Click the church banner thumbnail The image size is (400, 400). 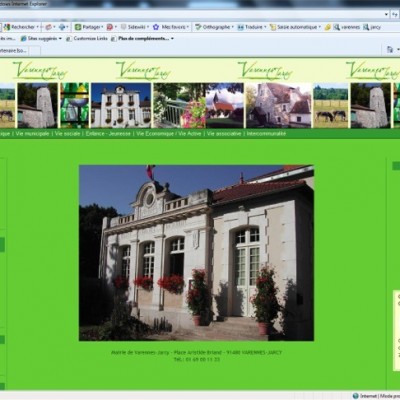pyautogui.click(x=225, y=105)
